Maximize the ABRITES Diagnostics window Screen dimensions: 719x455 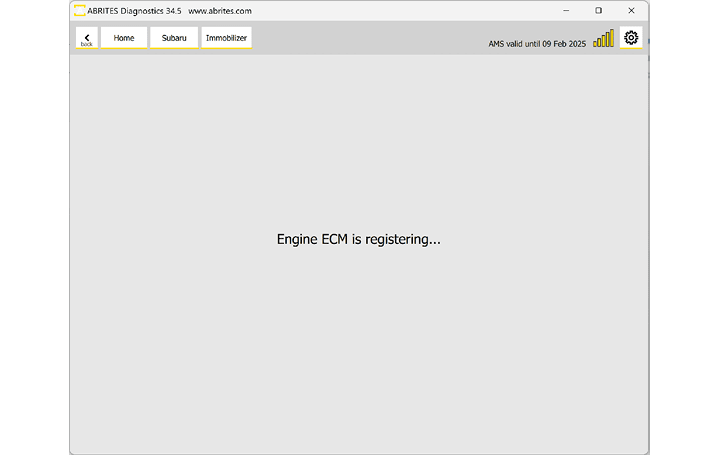click(x=598, y=11)
